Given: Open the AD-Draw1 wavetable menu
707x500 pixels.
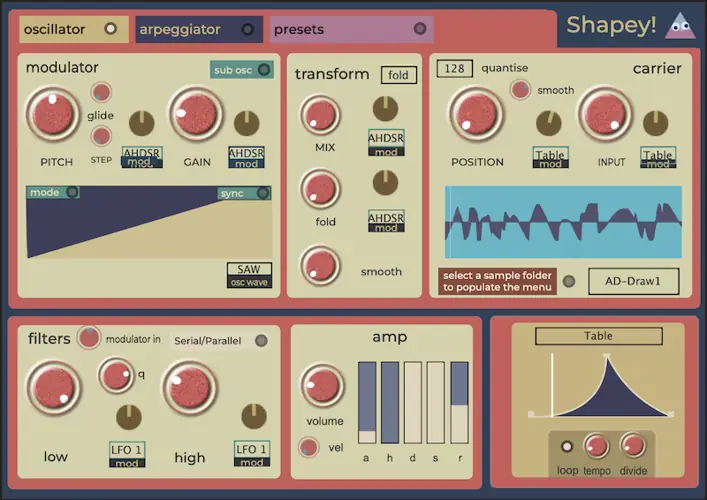Looking at the screenshot, I should (x=633, y=282).
